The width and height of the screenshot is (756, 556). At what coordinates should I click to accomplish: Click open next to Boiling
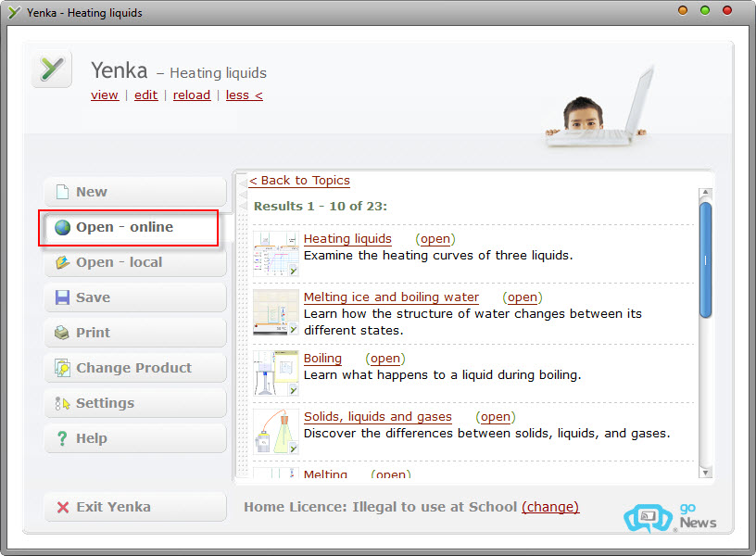point(385,359)
